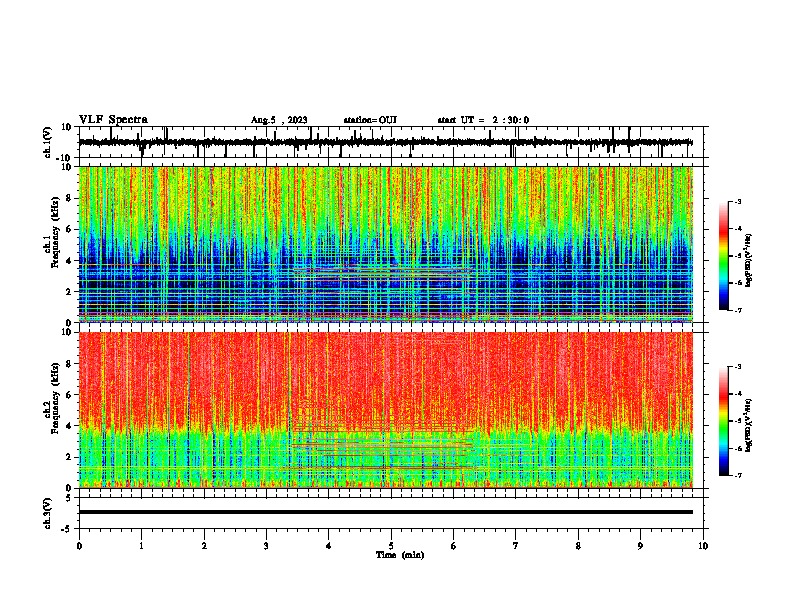Click the 'ch.3(V)' axis label
This screenshot has height=612, width=792.
tap(48, 513)
